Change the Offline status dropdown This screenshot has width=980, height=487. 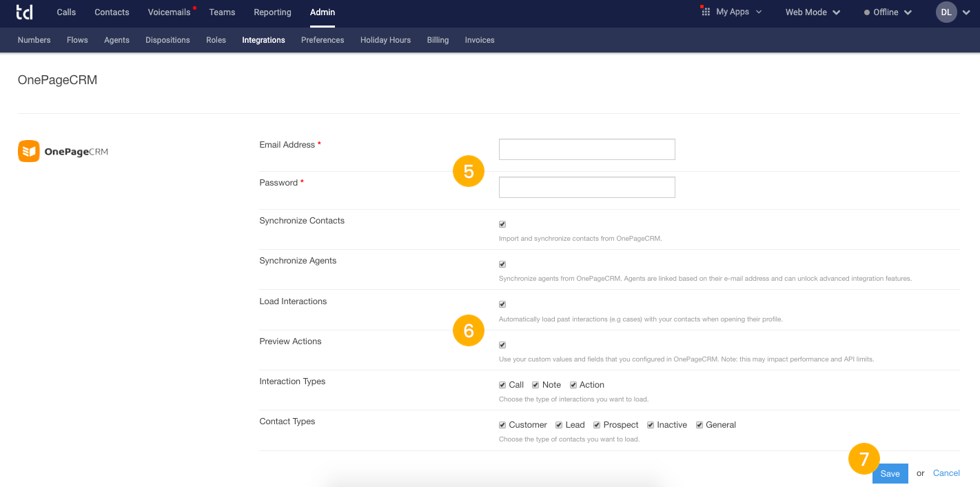pos(888,12)
